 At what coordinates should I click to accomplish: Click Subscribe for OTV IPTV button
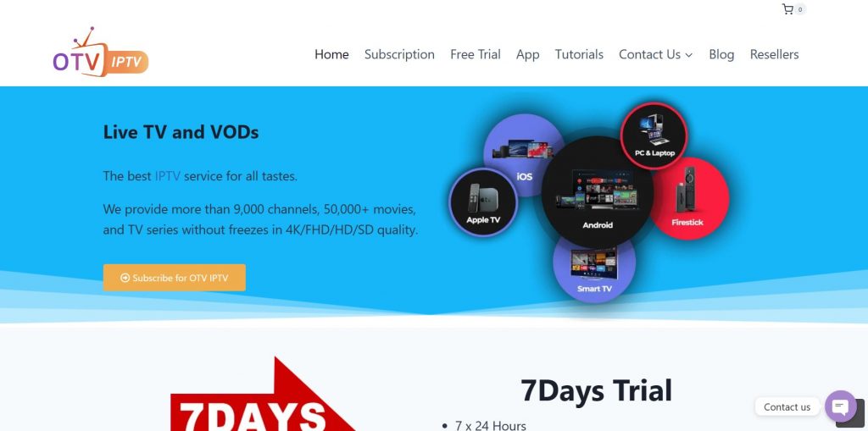175,278
